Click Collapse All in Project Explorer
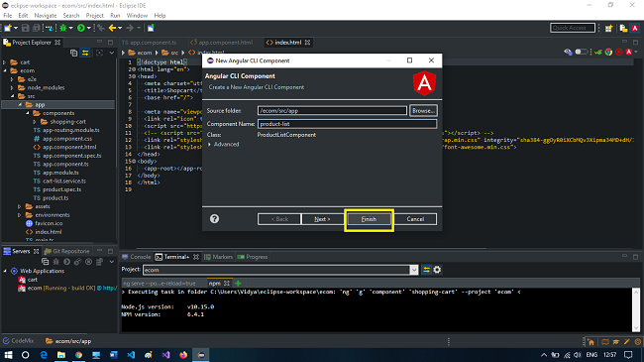This screenshot has height=362, width=644. (x=74, y=53)
